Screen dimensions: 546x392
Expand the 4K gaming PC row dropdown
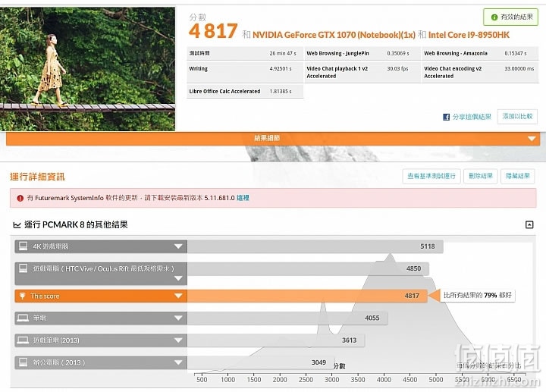click(x=178, y=246)
